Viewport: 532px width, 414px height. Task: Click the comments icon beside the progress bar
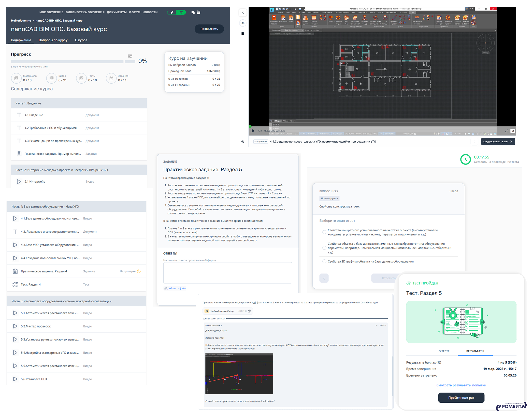point(130,56)
